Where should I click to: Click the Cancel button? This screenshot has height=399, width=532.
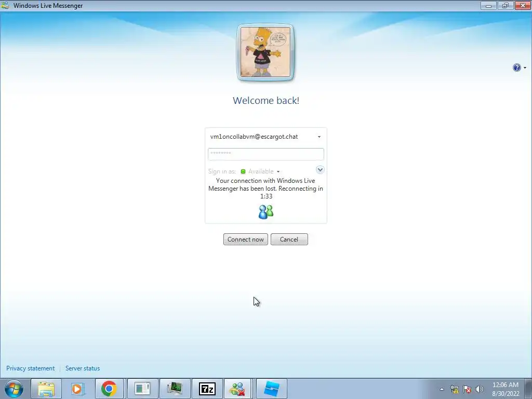click(289, 239)
